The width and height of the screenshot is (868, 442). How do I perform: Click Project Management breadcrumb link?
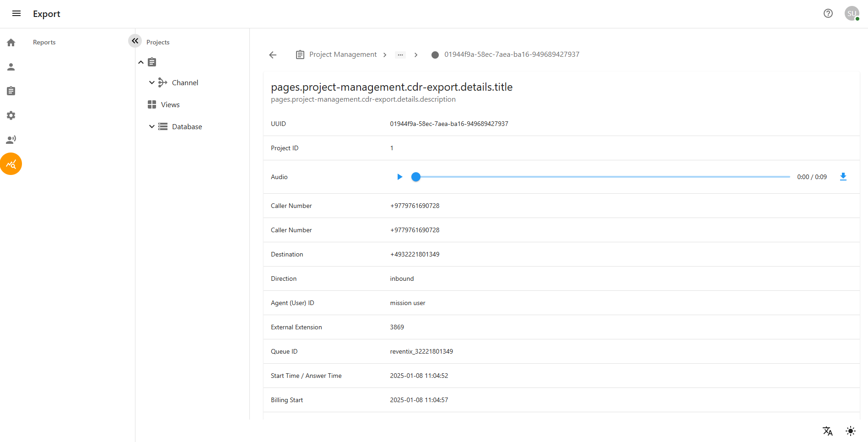pyautogui.click(x=343, y=55)
